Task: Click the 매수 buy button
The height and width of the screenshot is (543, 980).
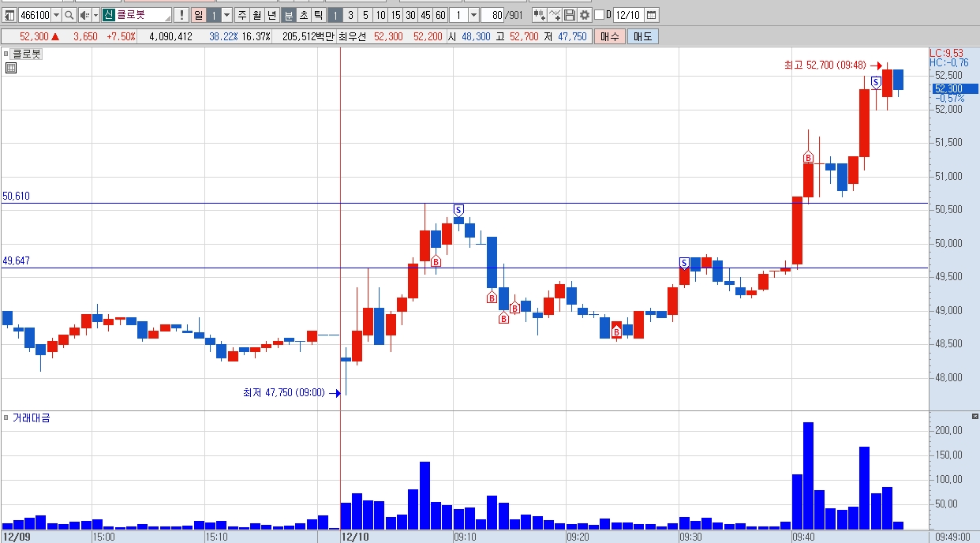Action: click(x=609, y=36)
